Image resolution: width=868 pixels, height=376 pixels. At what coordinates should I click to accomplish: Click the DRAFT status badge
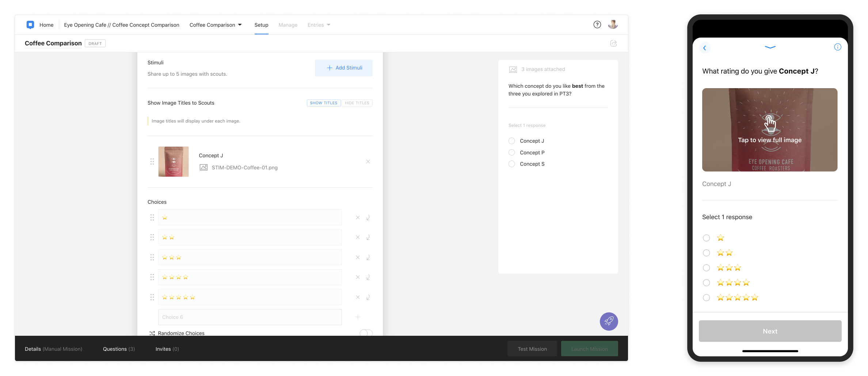[x=95, y=44]
